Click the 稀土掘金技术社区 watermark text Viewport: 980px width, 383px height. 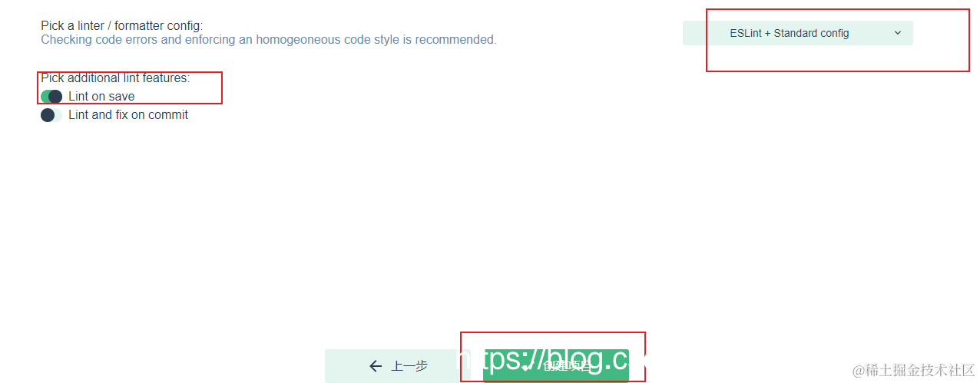920,370
